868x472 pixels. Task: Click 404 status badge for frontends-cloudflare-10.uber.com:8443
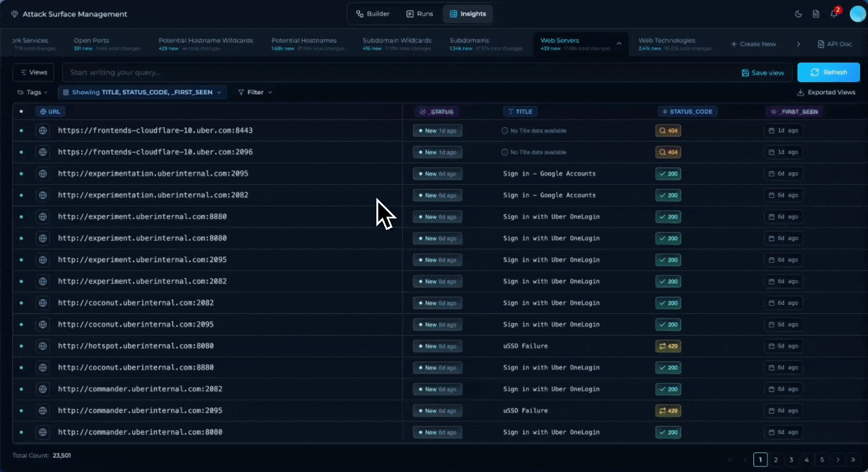pyautogui.click(x=668, y=130)
